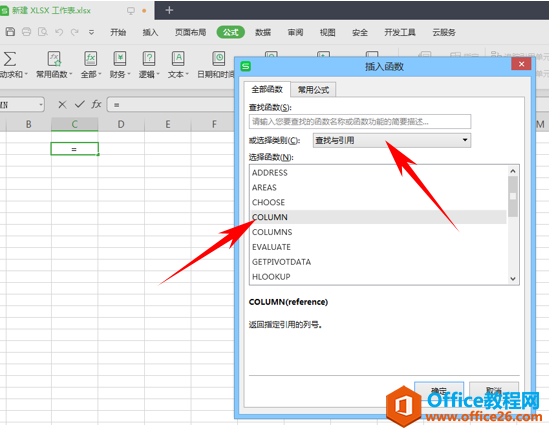This screenshot has height=434, width=549.
Task: Open 日期和时间 date functions icon
Action: 219,58
